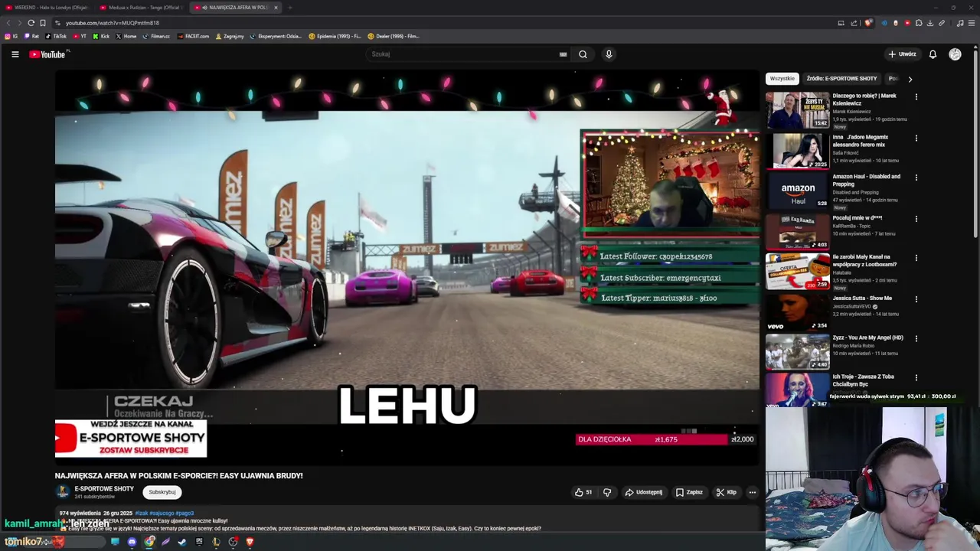Open the FACEIT.com bookmark
Image resolution: width=980 pixels, height=551 pixels.
pos(193,36)
